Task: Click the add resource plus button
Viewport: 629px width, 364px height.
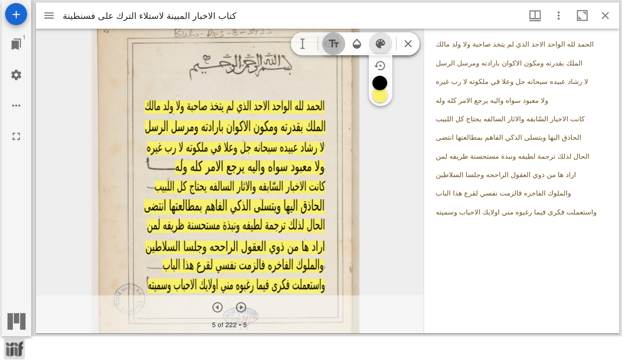Action: [x=16, y=14]
